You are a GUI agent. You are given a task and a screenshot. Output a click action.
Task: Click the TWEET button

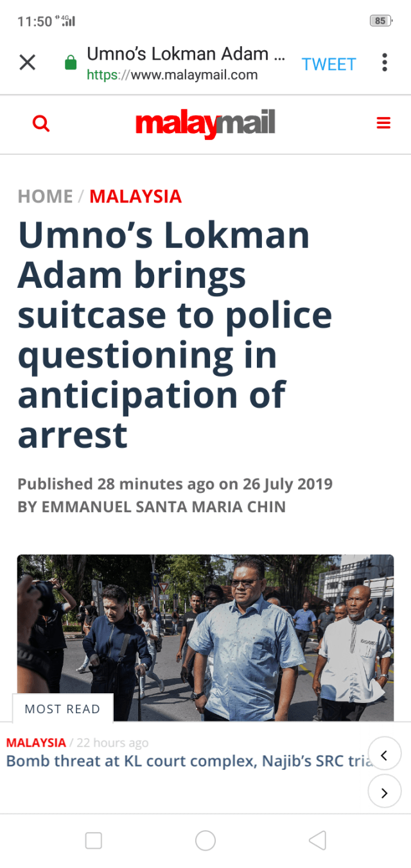coord(329,64)
